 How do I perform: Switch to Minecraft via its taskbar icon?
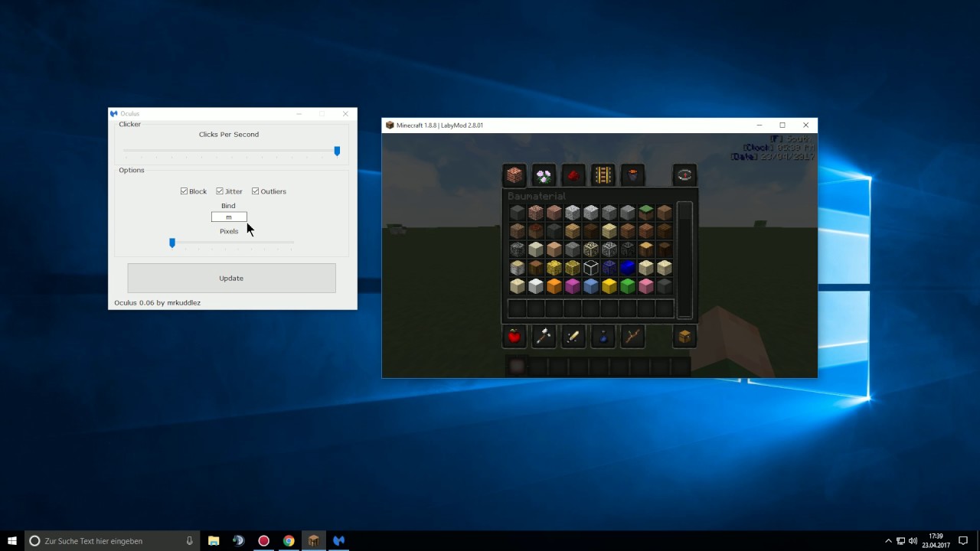314,540
